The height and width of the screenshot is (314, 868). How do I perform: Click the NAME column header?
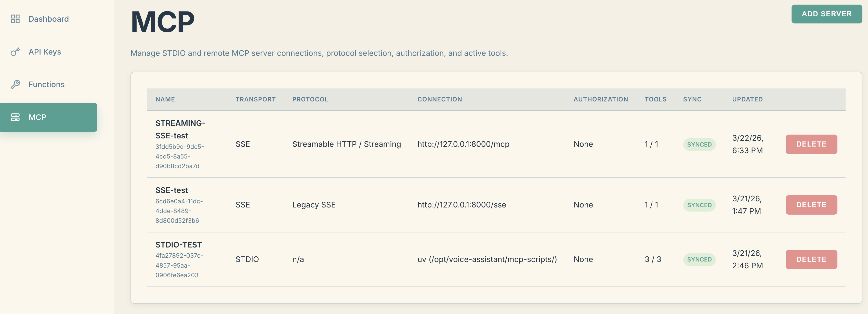click(x=165, y=99)
